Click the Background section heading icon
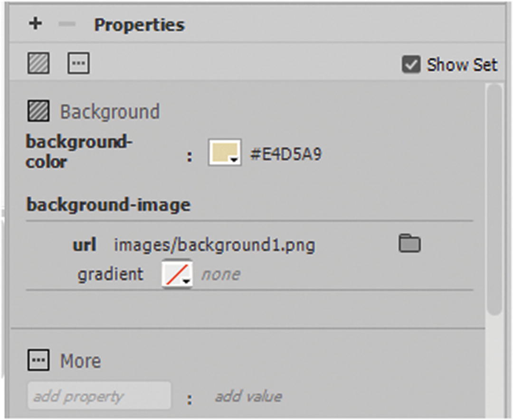This screenshot has width=513, height=420. [38, 112]
